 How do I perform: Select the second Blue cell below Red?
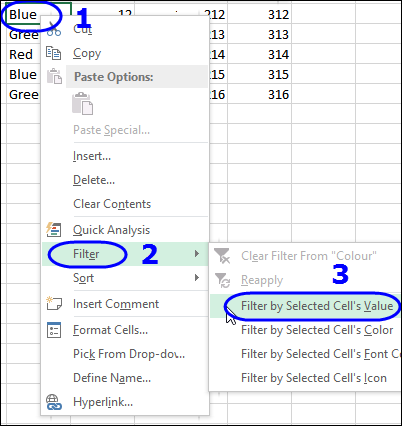(23, 74)
